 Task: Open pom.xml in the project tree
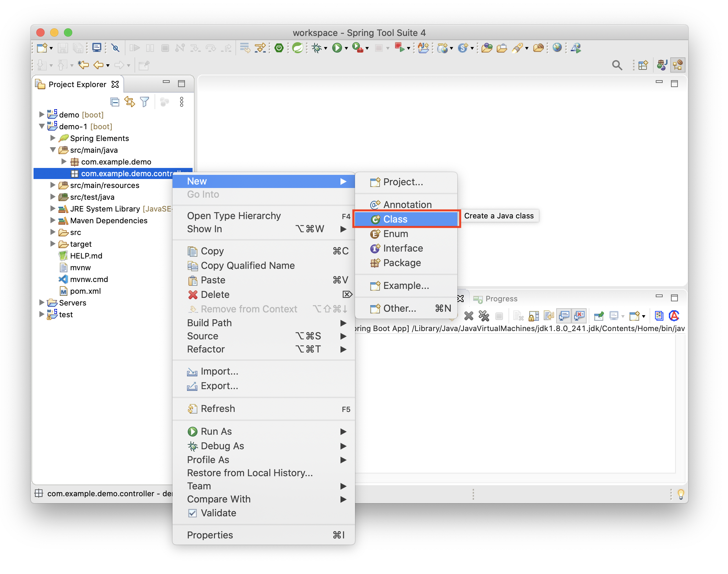(x=85, y=291)
